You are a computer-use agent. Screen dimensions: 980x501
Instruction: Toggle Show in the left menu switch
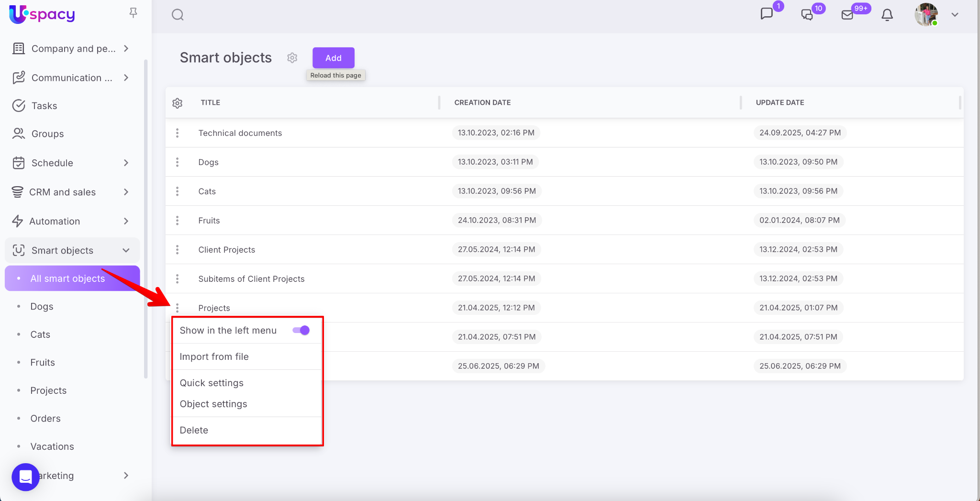tap(301, 330)
